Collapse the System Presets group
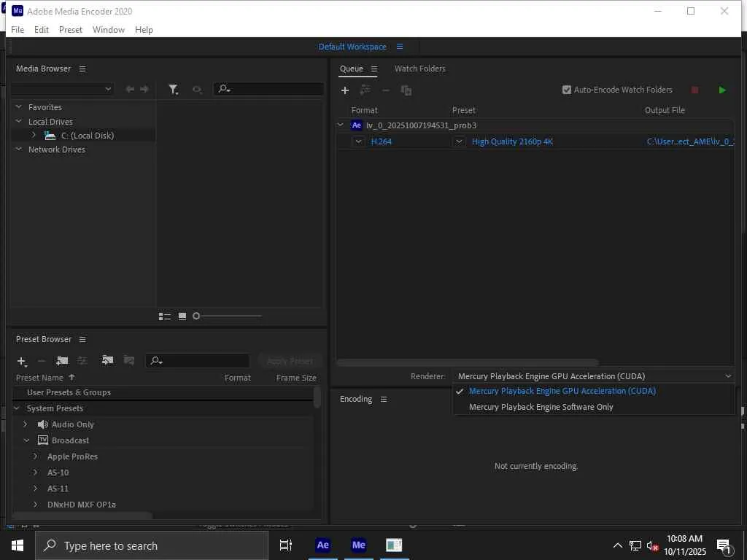The width and height of the screenshot is (747, 560). 17,408
